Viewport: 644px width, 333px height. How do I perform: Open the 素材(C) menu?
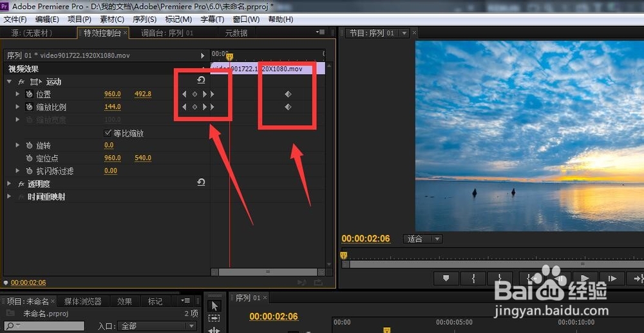(112, 19)
